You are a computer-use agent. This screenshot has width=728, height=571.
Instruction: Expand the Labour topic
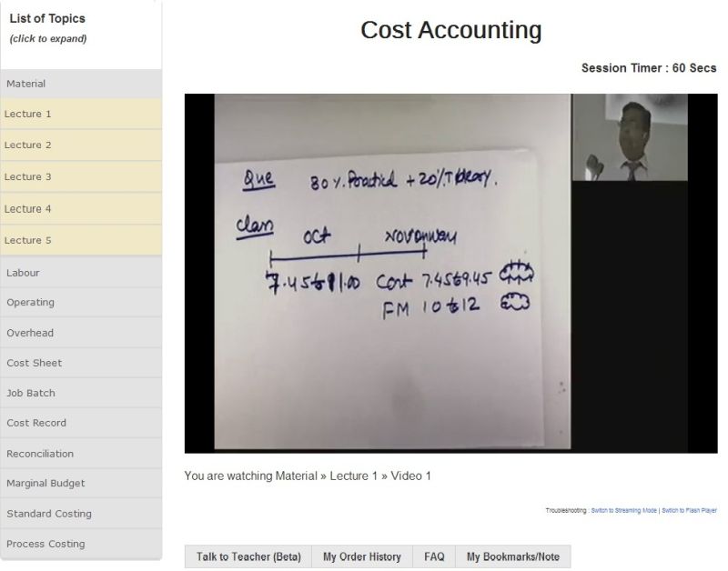(x=81, y=273)
